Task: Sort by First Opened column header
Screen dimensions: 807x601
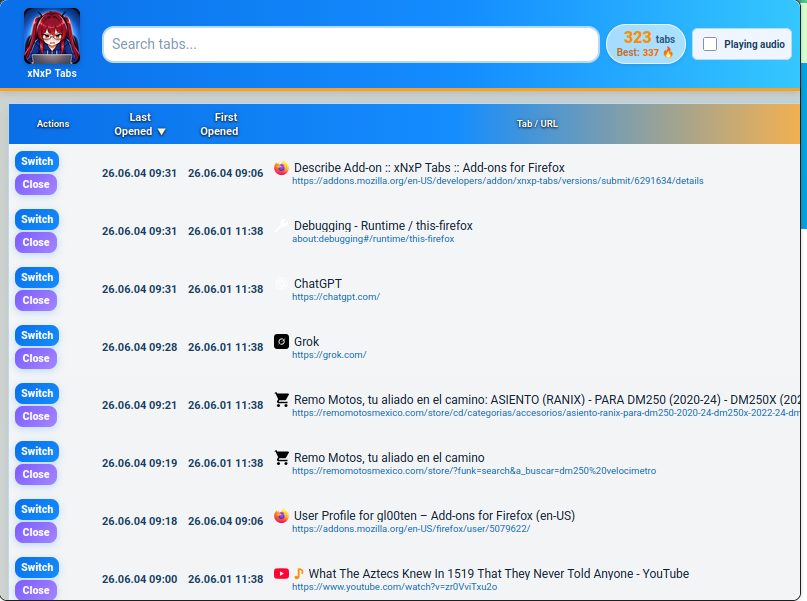Action: click(x=219, y=124)
